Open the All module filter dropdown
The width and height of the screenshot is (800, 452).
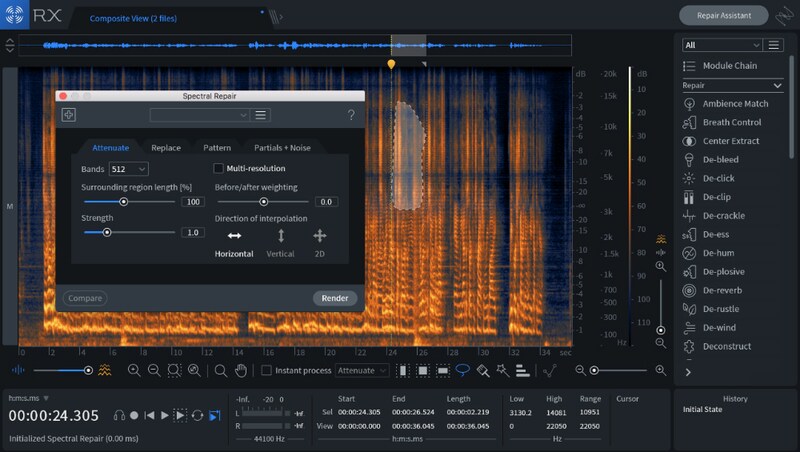(722, 45)
